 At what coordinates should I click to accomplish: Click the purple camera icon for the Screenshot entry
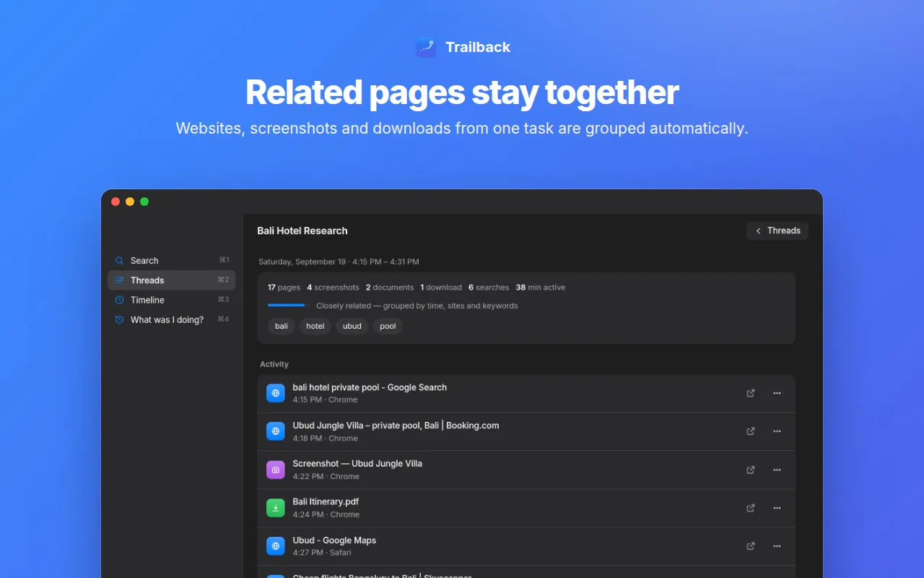pyautogui.click(x=275, y=470)
